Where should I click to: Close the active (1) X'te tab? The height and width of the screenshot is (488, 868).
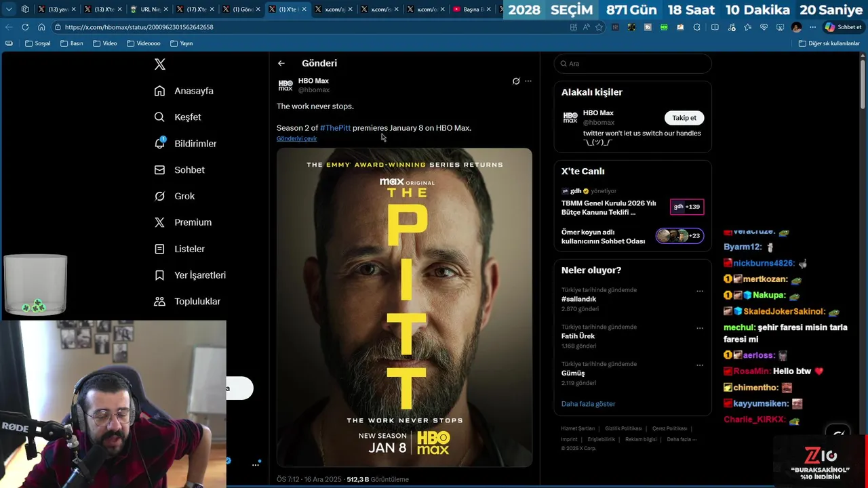(x=304, y=9)
